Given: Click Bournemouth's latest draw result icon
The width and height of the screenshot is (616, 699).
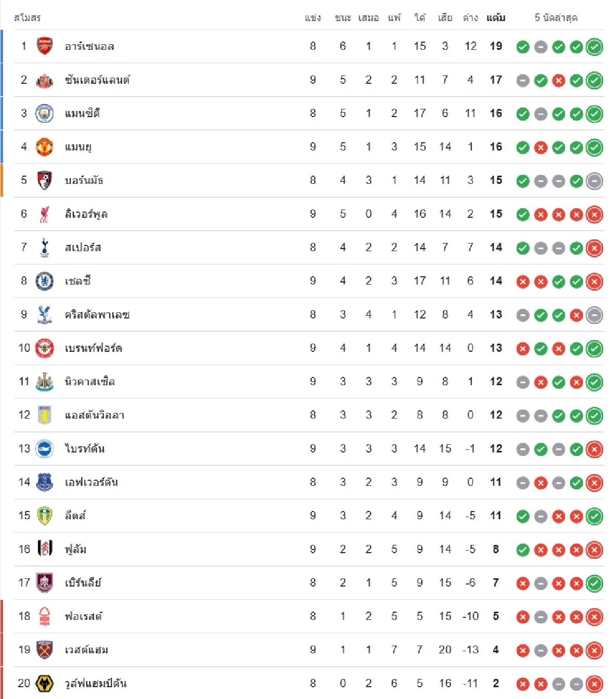Looking at the screenshot, I should pyautogui.click(x=594, y=181).
